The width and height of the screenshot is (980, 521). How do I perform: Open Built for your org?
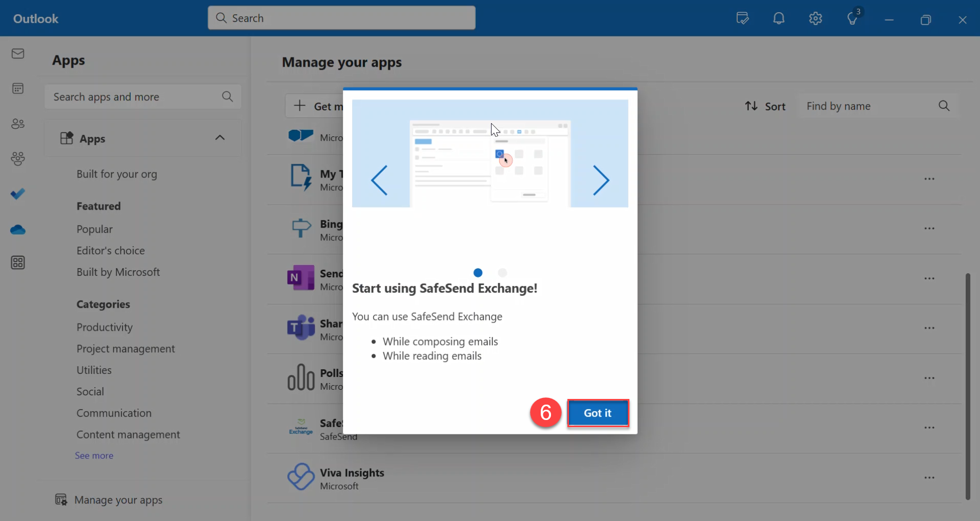click(x=117, y=174)
